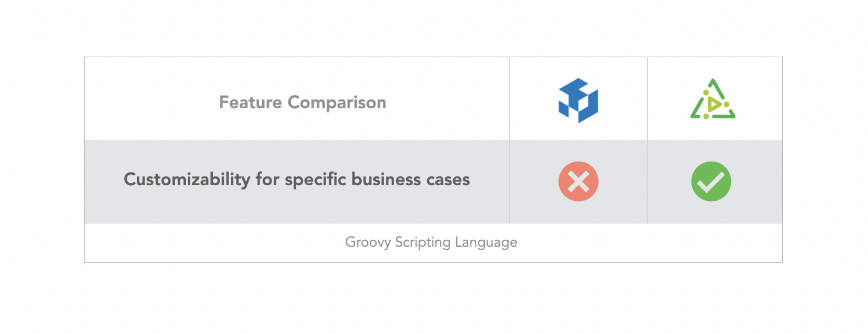The image size is (868, 333).
Task: Click the green checkmark circle icon
Action: 711,181
